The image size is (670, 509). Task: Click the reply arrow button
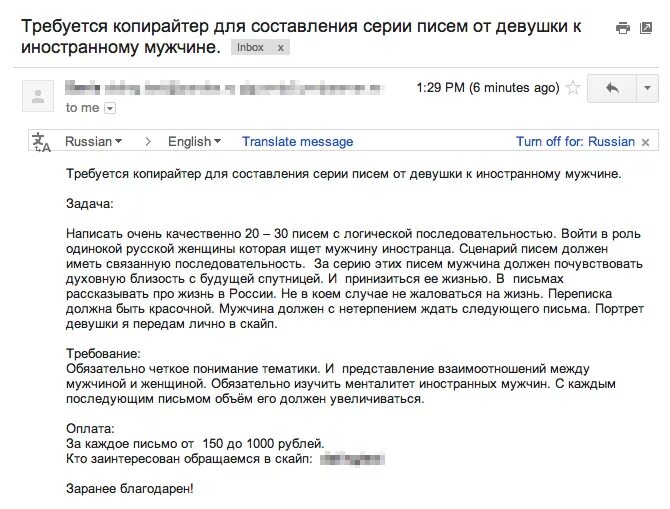point(612,88)
